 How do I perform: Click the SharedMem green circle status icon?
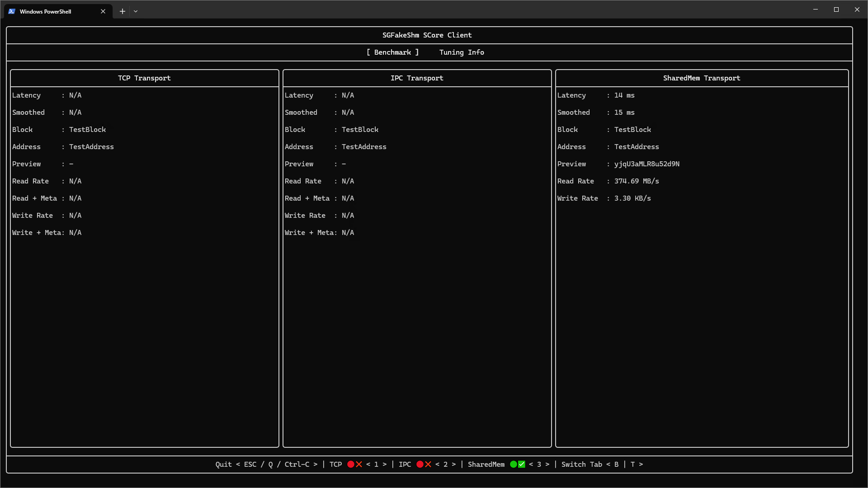click(x=514, y=465)
